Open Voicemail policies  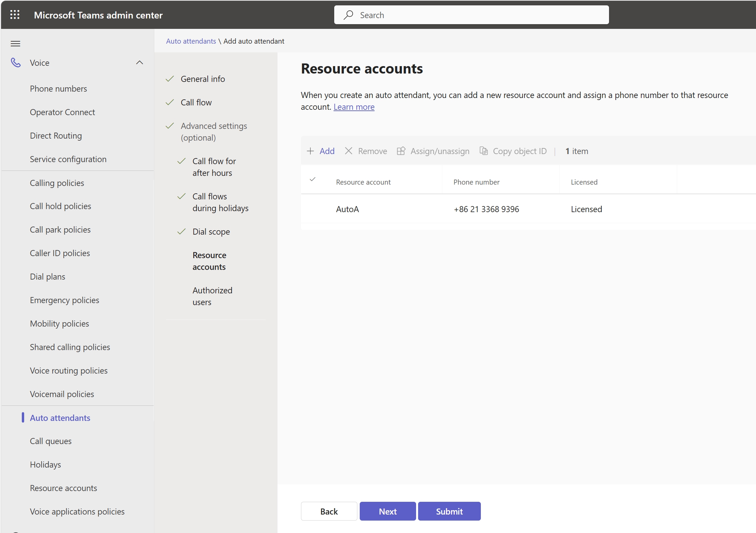pyautogui.click(x=62, y=394)
